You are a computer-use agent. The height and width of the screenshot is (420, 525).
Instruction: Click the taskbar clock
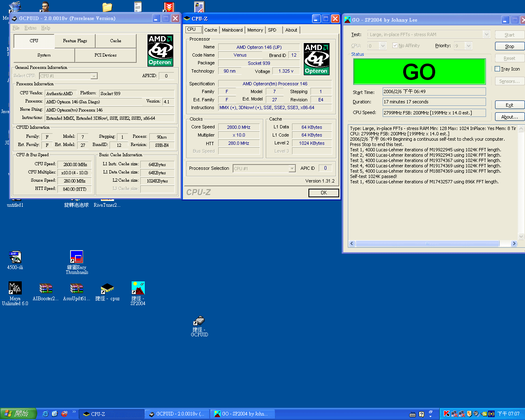coord(509,414)
